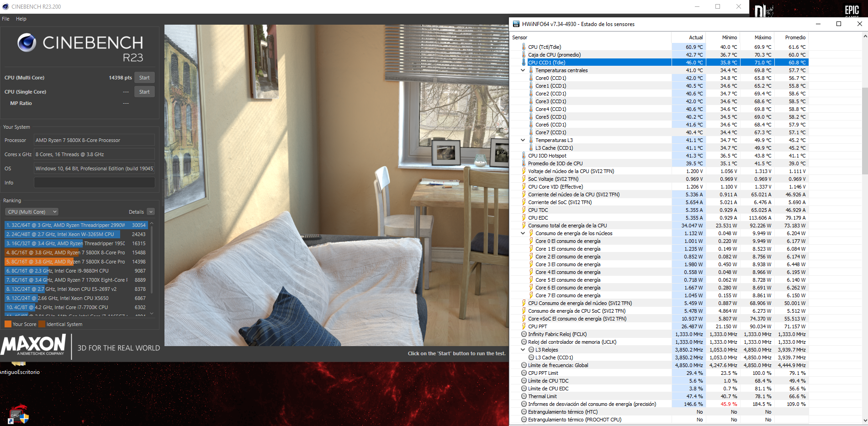Viewport: 868px width, 426px height.
Task: Click the Máximo column header in HWiNFO
Action: 763,37
